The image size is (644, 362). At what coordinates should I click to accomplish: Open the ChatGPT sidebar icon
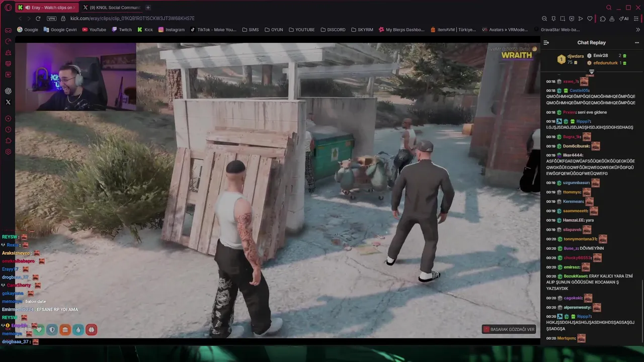(8, 91)
